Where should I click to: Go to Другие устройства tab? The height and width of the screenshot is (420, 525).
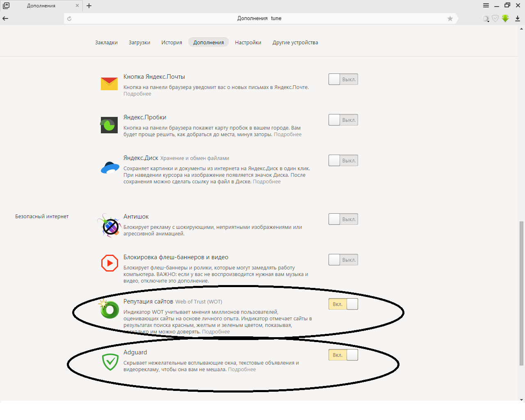pyautogui.click(x=295, y=42)
